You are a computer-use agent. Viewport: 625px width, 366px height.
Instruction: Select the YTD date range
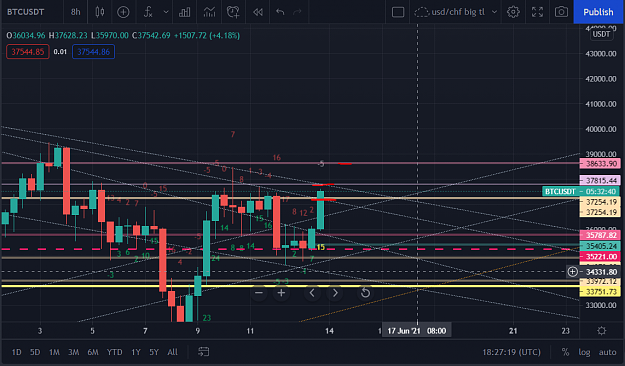pyautogui.click(x=114, y=352)
